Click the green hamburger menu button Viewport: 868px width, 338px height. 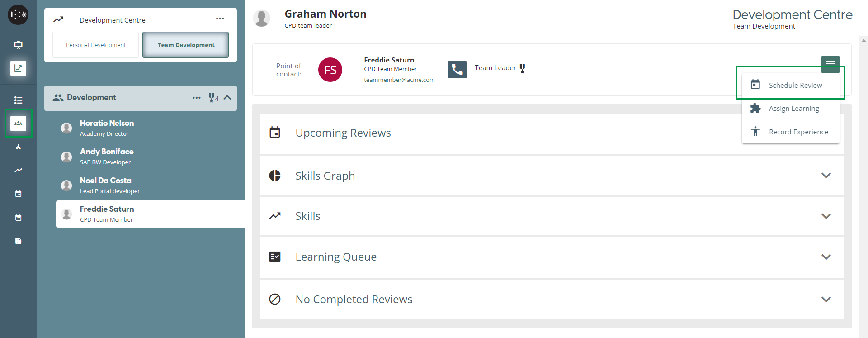[x=830, y=63]
